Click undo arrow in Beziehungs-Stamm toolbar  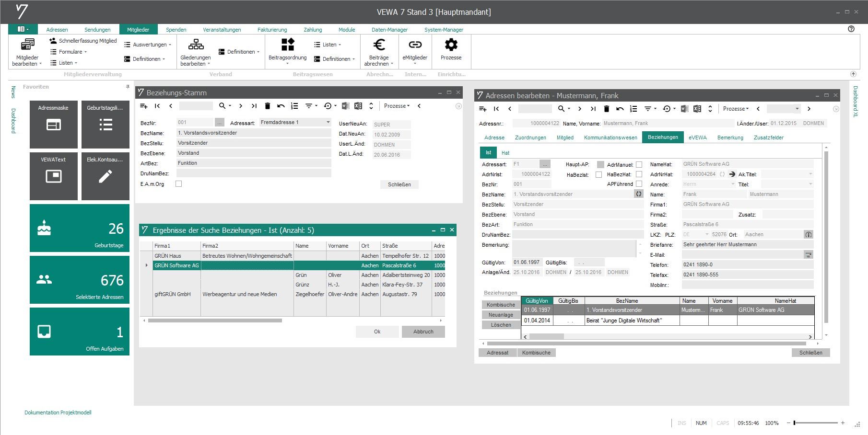281,106
